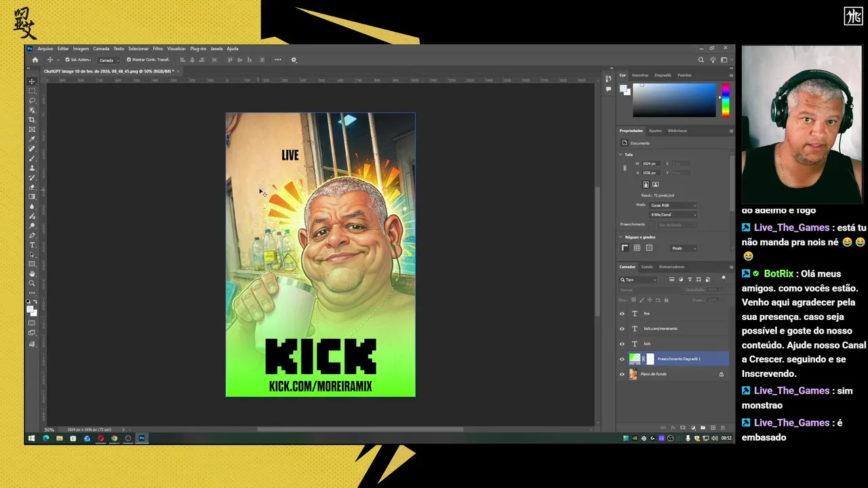The width and height of the screenshot is (868, 488).
Task: Open the Cores RGB mode dropdown
Action: pos(673,205)
